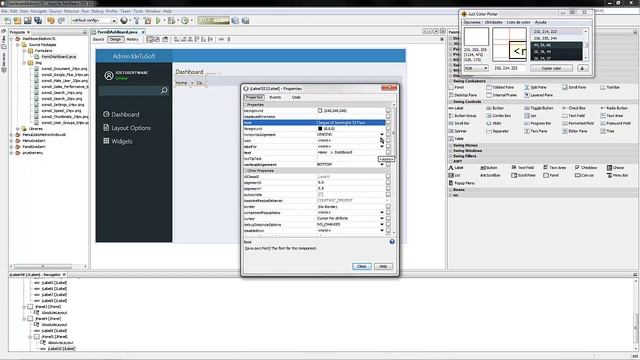Image resolution: width=640 pixels, height=360 pixels.
Task: Open the Tools menu
Action: pos(138,11)
